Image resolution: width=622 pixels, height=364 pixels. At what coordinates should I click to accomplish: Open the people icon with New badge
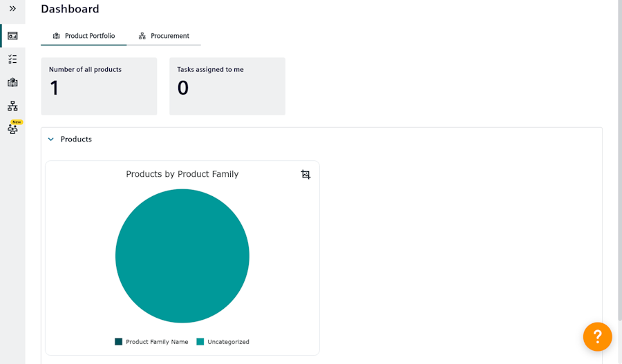click(12, 128)
